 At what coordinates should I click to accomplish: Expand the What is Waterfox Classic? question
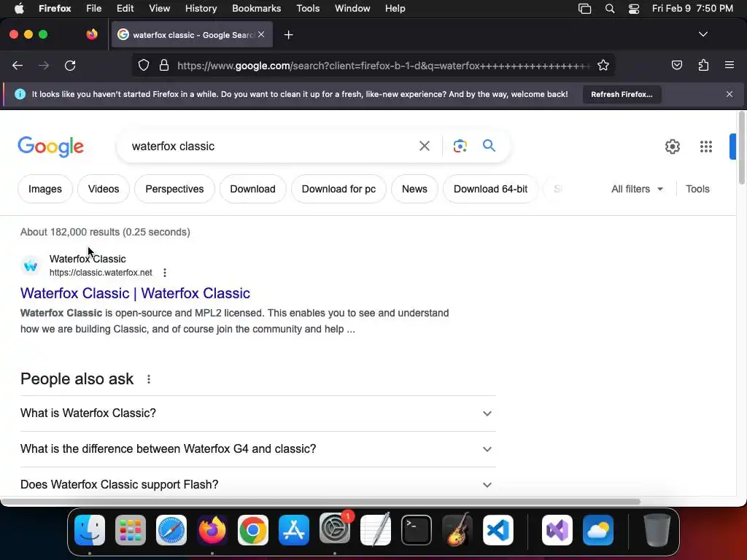pyautogui.click(x=258, y=413)
